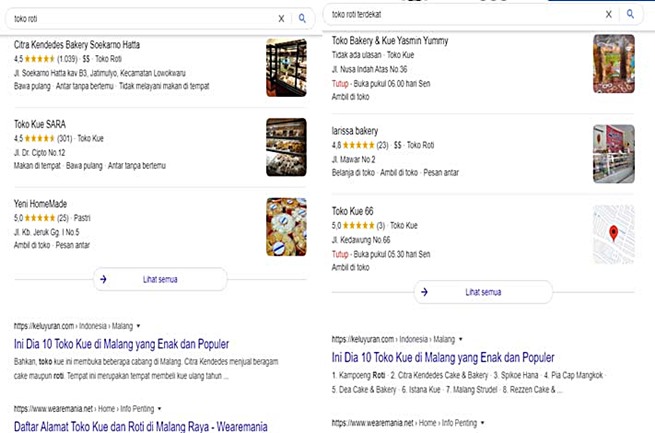Screen dimensions: 655x433
Task: Click Toko Bakery & Kue Yasmin Yummy thumbnail
Action: (x=614, y=63)
